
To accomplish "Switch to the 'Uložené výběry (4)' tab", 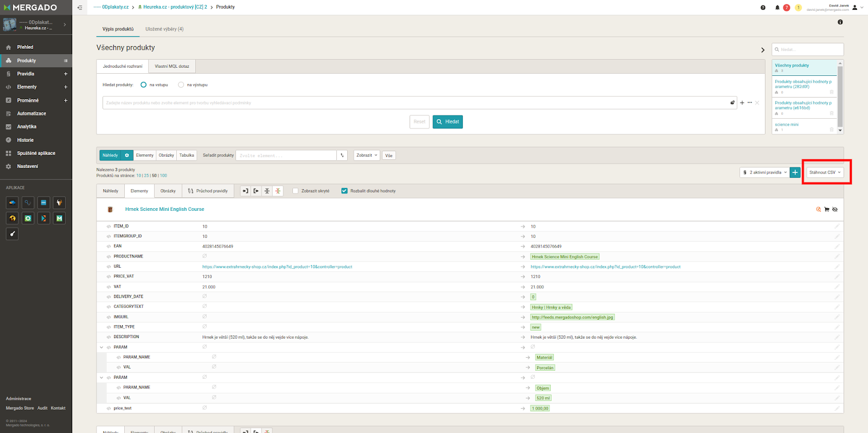I will point(164,29).
